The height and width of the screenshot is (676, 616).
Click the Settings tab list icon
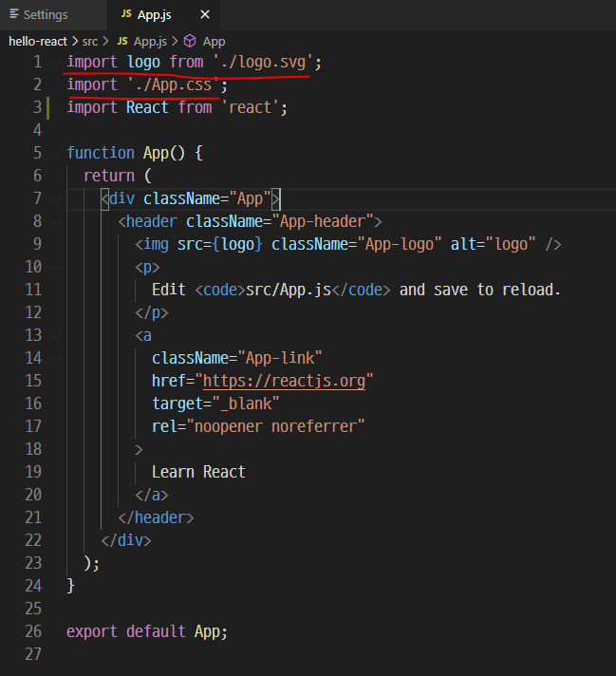point(14,14)
